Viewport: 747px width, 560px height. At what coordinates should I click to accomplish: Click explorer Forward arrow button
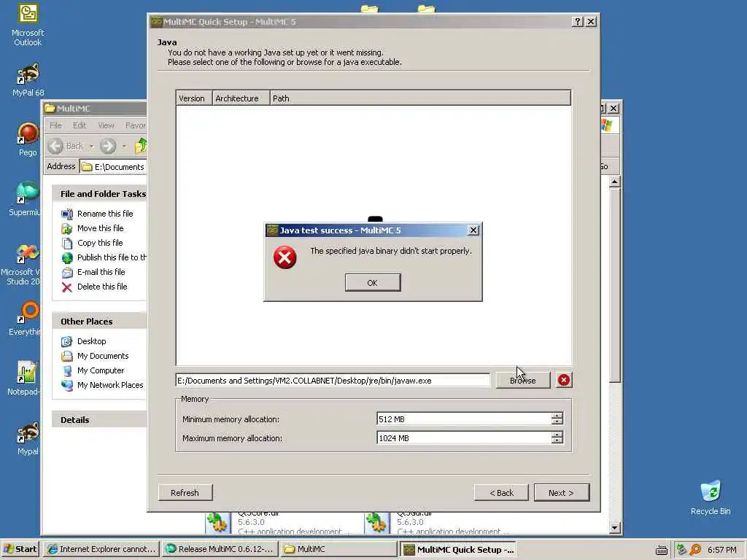coord(108,146)
